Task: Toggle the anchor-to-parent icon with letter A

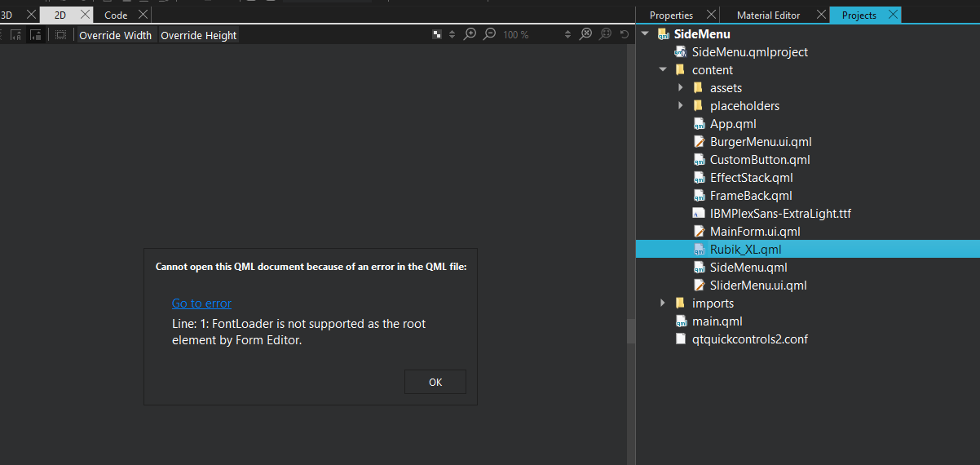Action: 15,34
